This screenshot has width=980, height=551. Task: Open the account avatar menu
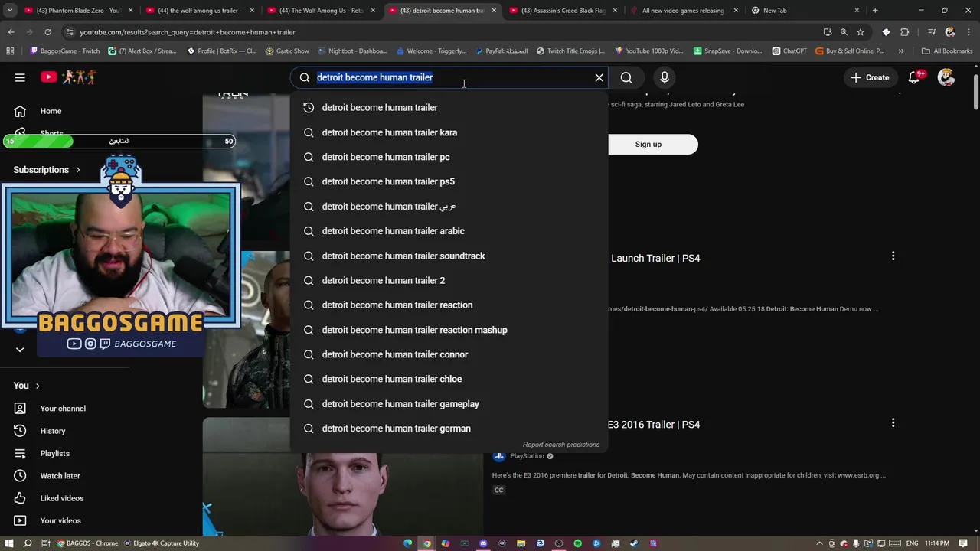(x=946, y=77)
